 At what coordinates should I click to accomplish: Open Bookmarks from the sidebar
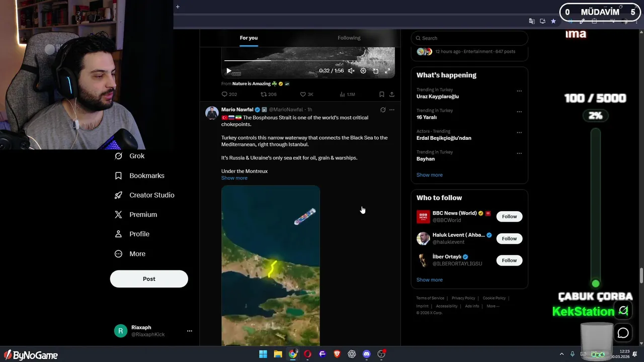click(140, 175)
